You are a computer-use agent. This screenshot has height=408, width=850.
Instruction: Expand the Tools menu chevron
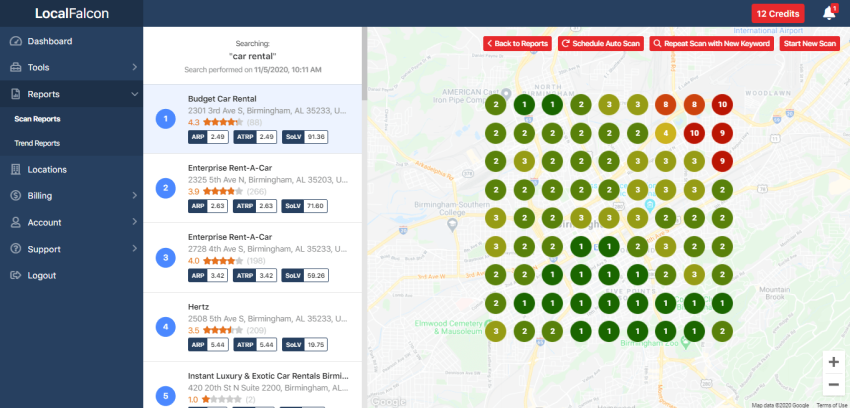point(134,67)
